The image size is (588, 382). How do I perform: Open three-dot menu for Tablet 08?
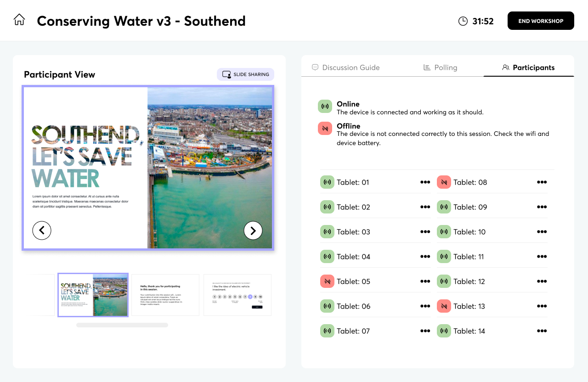point(542,182)
